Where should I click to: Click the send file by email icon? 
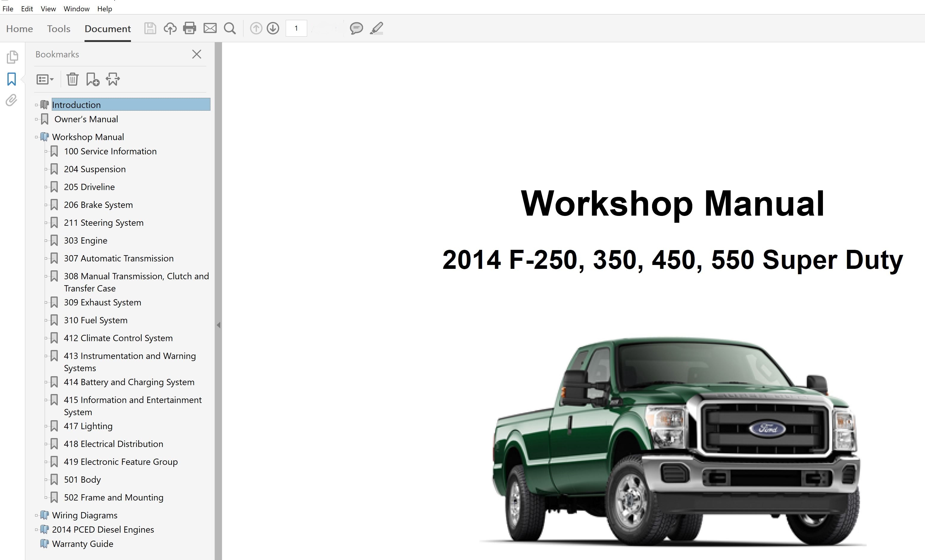[x=210, y=28]
